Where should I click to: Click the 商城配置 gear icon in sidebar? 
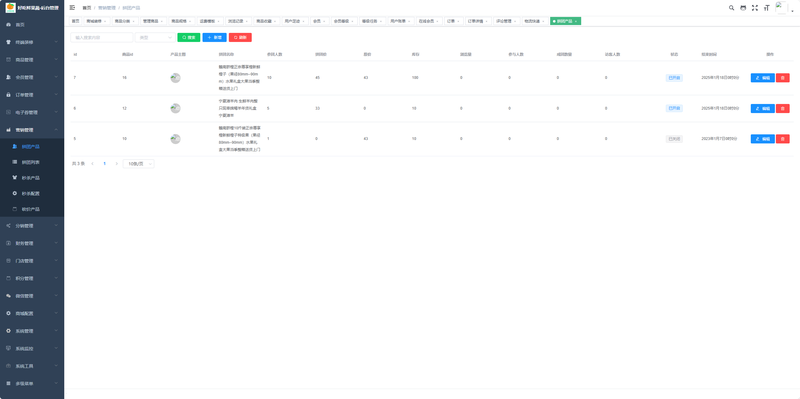[8, 313]
